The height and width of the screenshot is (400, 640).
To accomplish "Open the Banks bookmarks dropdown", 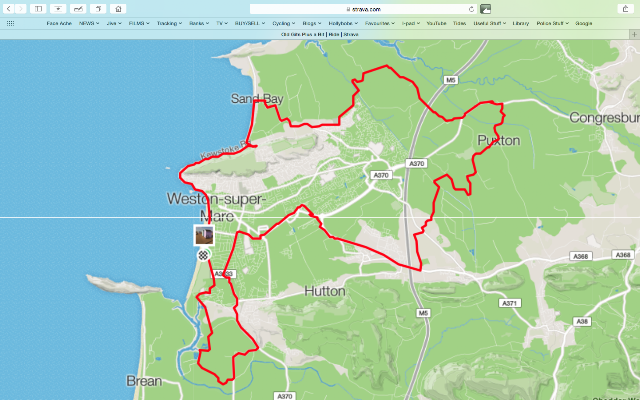I will point(199,23).
